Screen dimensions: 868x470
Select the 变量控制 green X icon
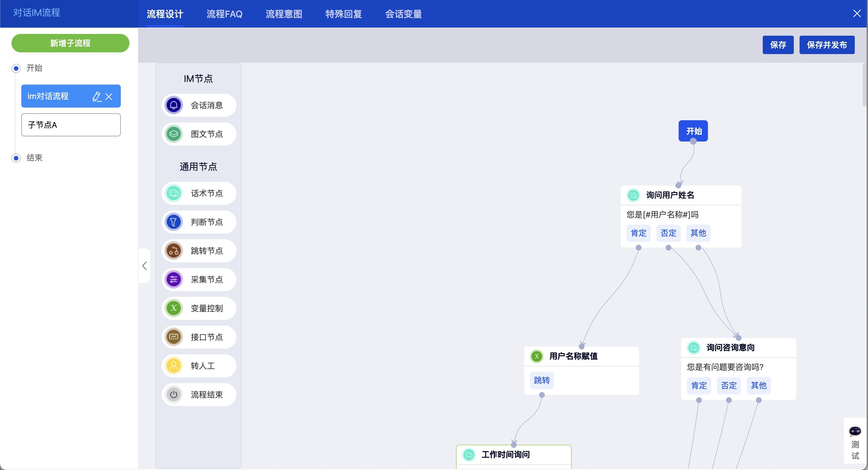(173, 308)
